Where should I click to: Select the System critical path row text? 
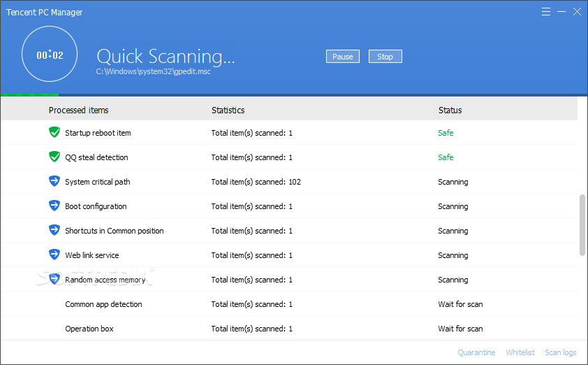[x=98, y=182]
